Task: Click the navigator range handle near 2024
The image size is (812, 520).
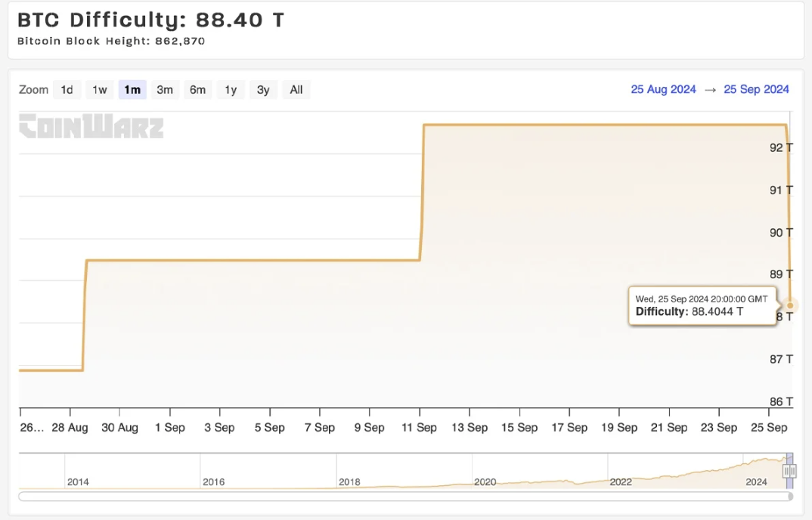Action: [789, 471]
